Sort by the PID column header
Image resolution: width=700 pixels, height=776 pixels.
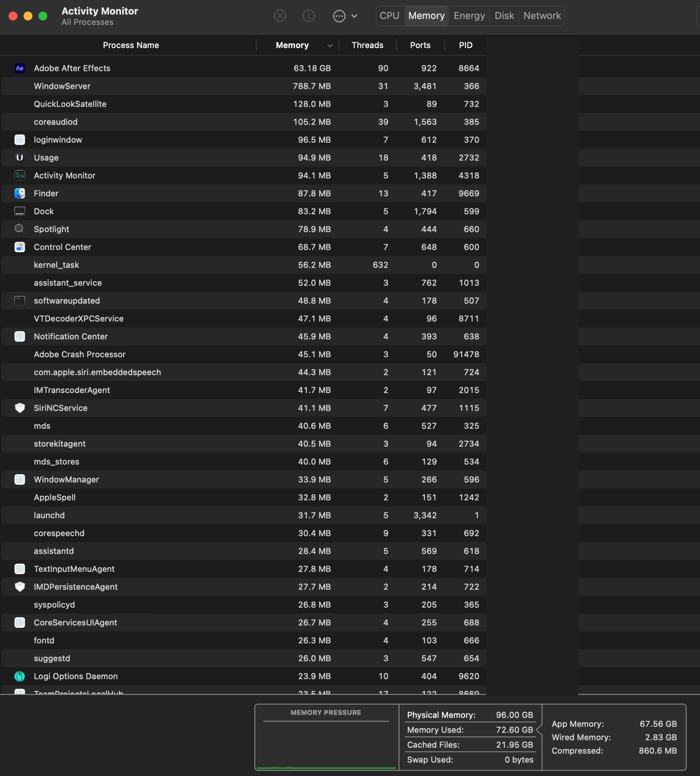pos(465,45)
